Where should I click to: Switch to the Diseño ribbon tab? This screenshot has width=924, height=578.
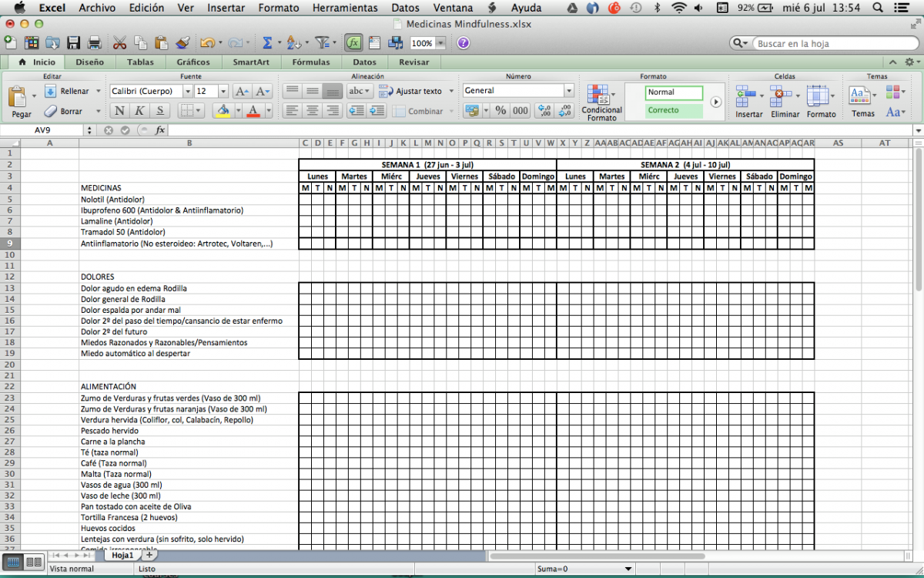(89, 62)
